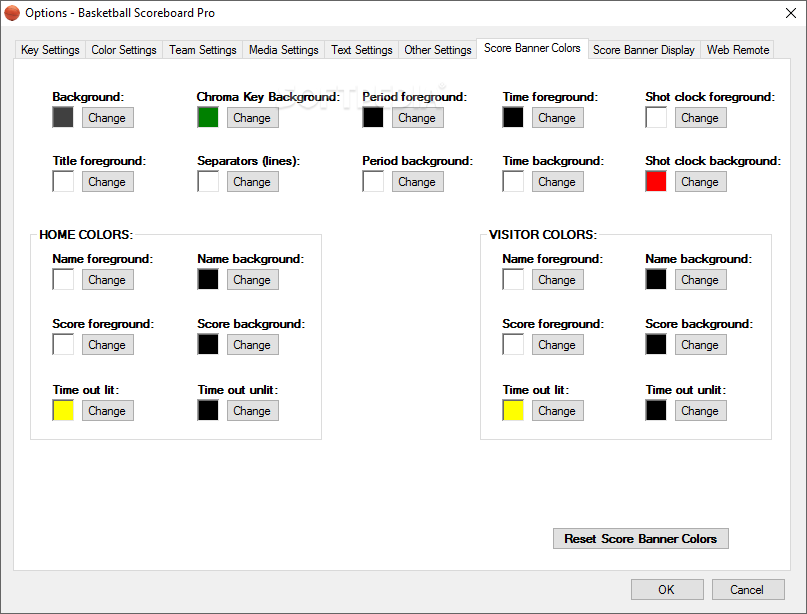Click Visitor yellow Time out lit swatch

[513, 410]
